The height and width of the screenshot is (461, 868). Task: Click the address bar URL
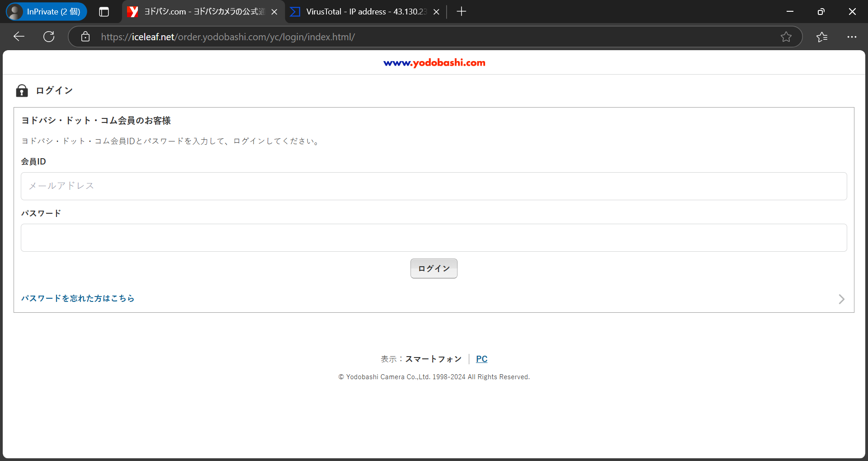click(x=228, y=37)
